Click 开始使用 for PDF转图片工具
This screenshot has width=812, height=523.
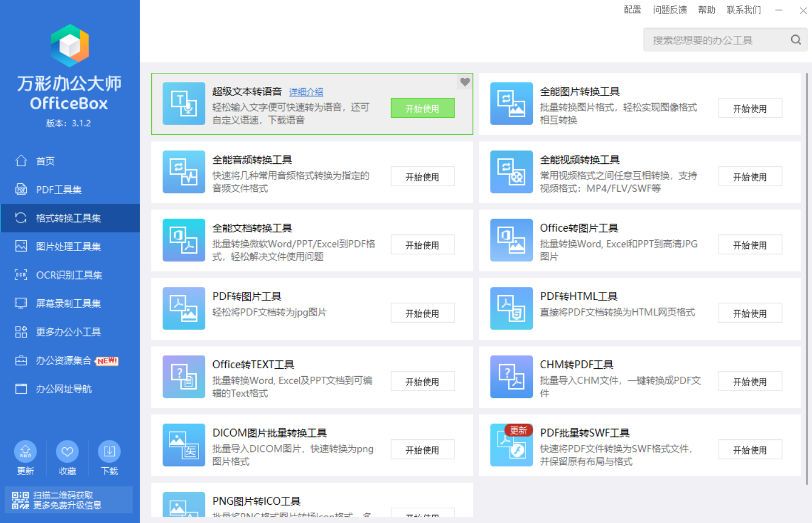[x=422, y=313]
